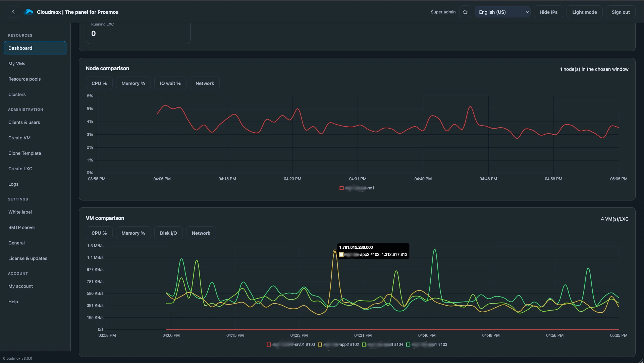644x363 pixels.
Task: Click the Cloudmox v3.0.0 version text
Action: (x=17, y=358)
